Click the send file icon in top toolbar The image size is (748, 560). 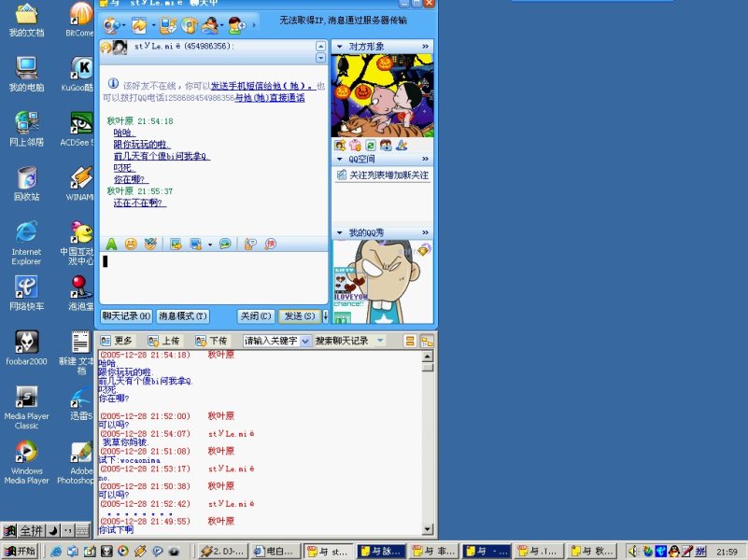point(139,25)
